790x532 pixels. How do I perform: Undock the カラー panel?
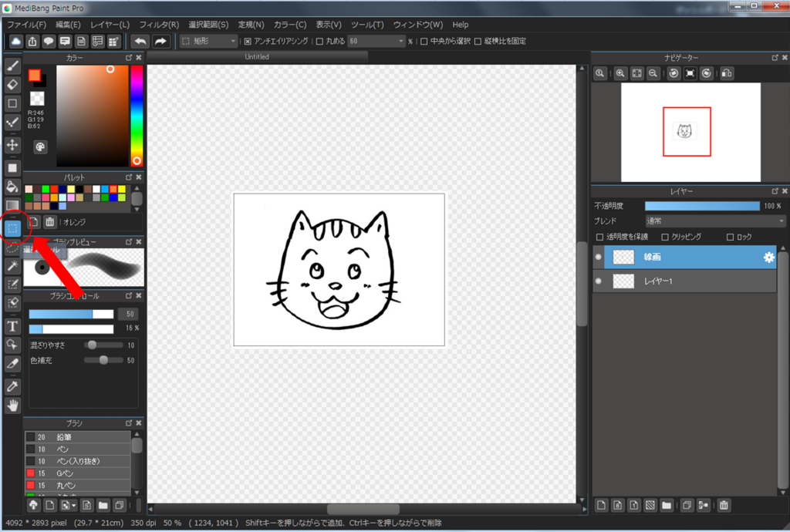129,58
